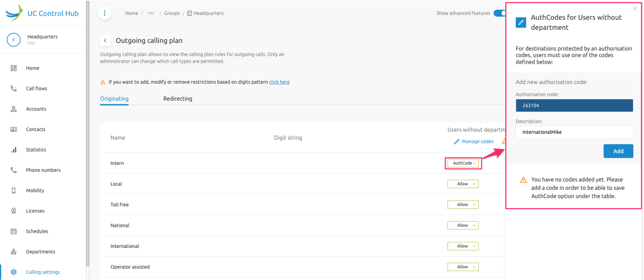Open the Allow dropdown for Toll free
The image size is (644, 280).
coord(463,205)
